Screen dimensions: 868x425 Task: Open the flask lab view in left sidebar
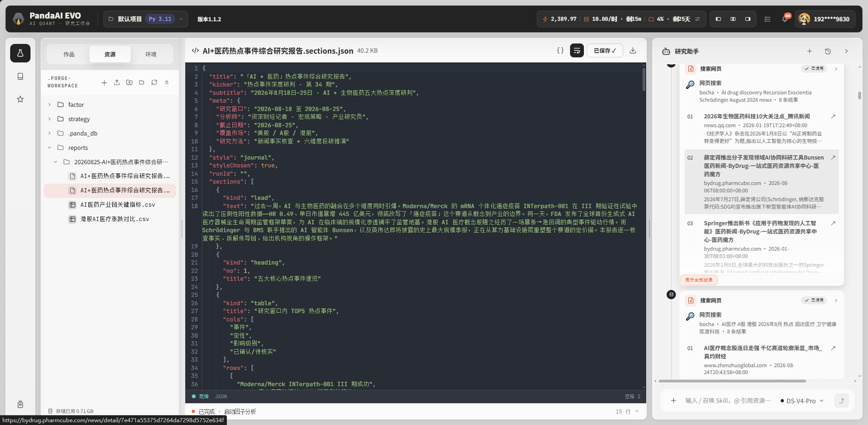tap(20, 53)
